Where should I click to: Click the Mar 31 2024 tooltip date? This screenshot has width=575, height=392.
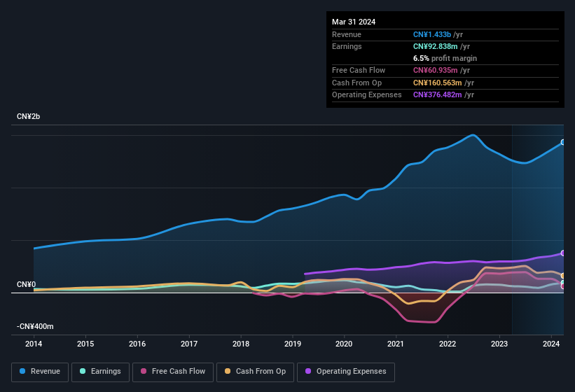pyautogui.click(x=354, y=22)
